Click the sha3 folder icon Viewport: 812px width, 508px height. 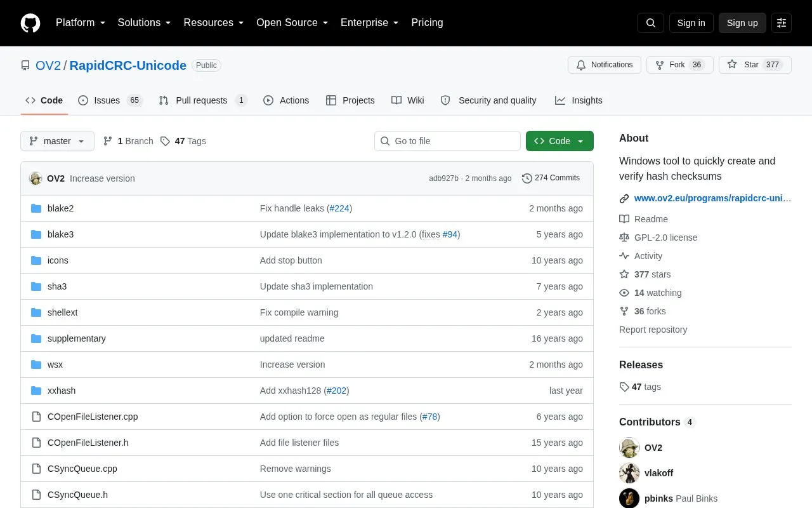(x=36, y=286)
